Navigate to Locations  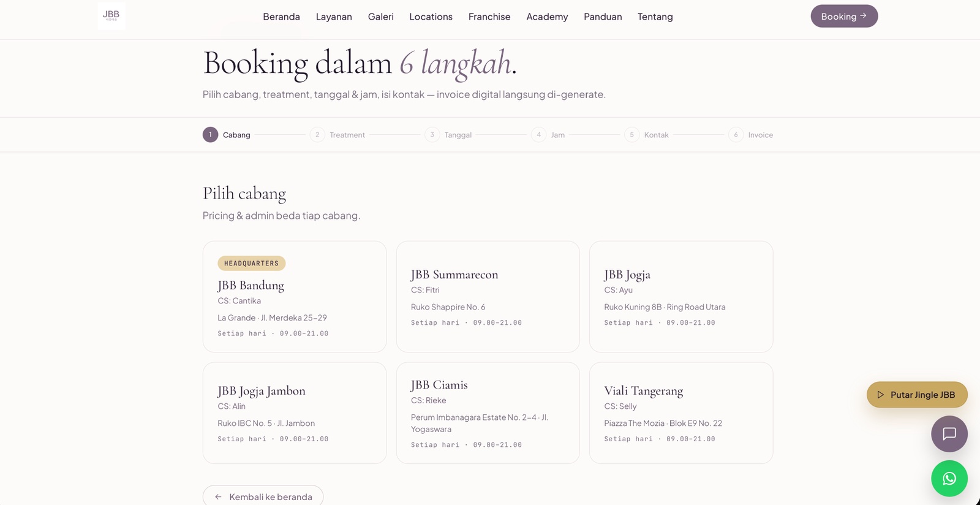pos(431,17)
